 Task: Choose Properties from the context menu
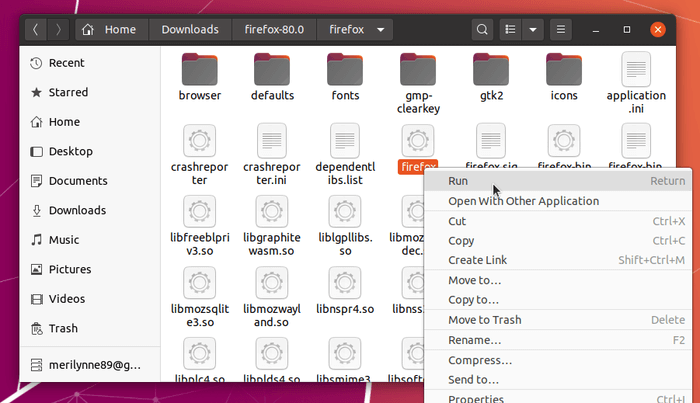pos(558,398)
